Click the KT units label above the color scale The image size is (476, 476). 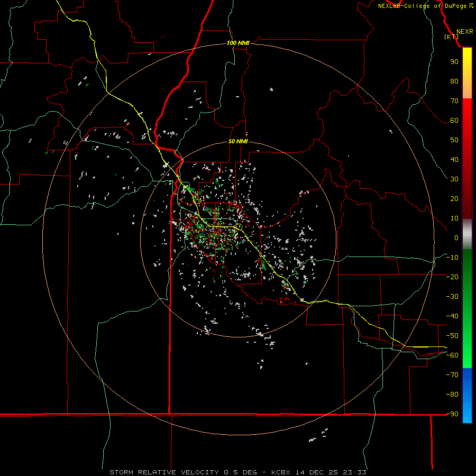pos(452,36)
